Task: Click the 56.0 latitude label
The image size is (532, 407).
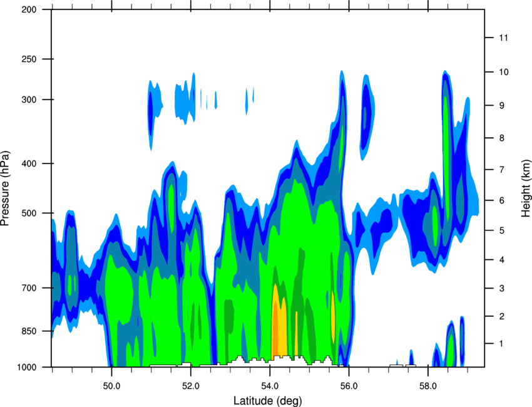Action: [349, 386]
